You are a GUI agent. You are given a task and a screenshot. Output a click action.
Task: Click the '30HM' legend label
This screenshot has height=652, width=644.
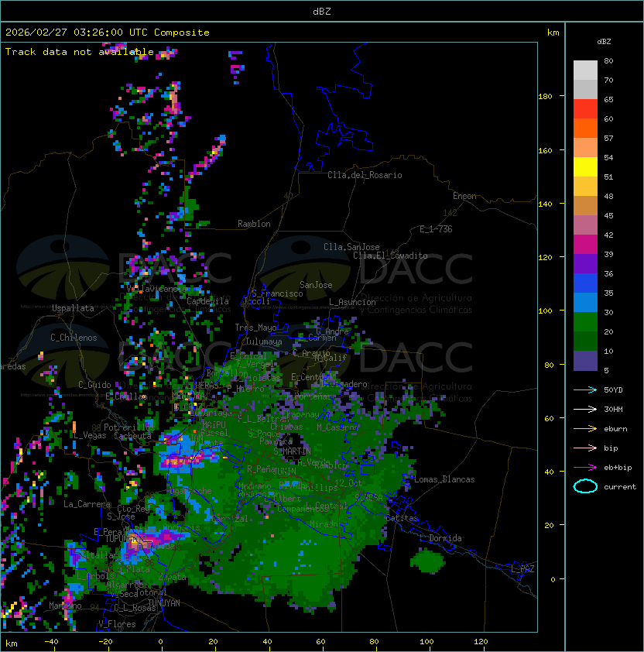613,409
